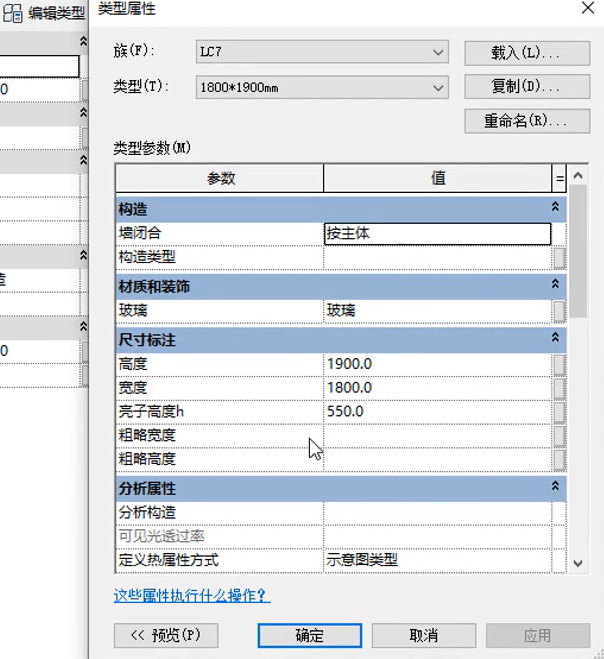Collapse the 材质和装饰 group
Screen dimensions: 604x659
pos(555,284)
